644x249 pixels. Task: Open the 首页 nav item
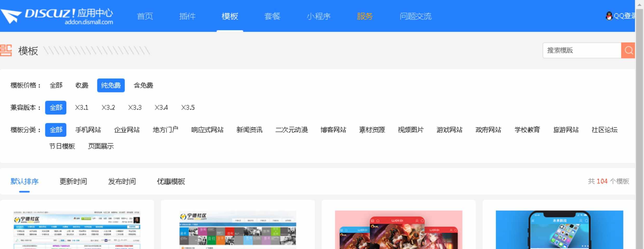[x=145, y=16]
